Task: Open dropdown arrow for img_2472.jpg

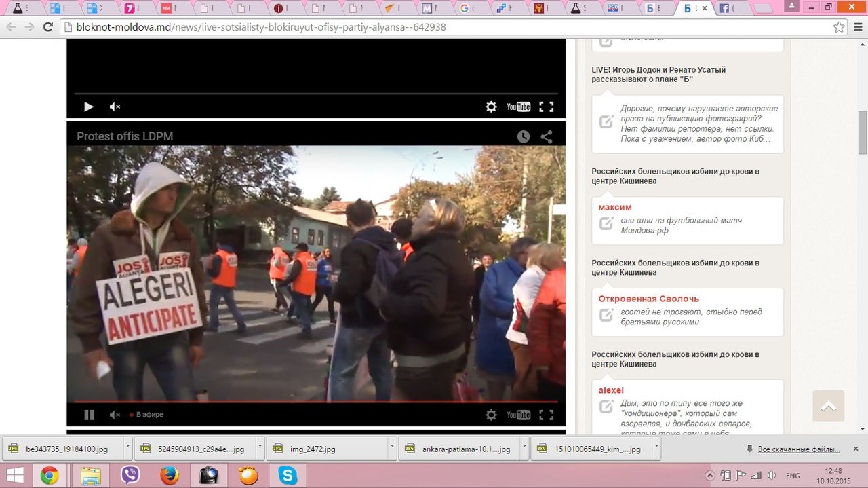Action: click(391, 449)
